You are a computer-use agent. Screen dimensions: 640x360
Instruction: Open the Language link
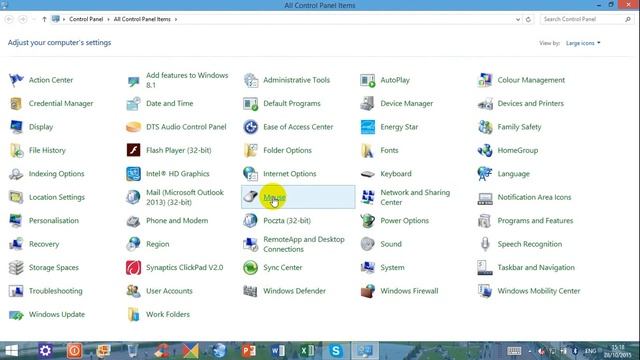coord(513,174)
